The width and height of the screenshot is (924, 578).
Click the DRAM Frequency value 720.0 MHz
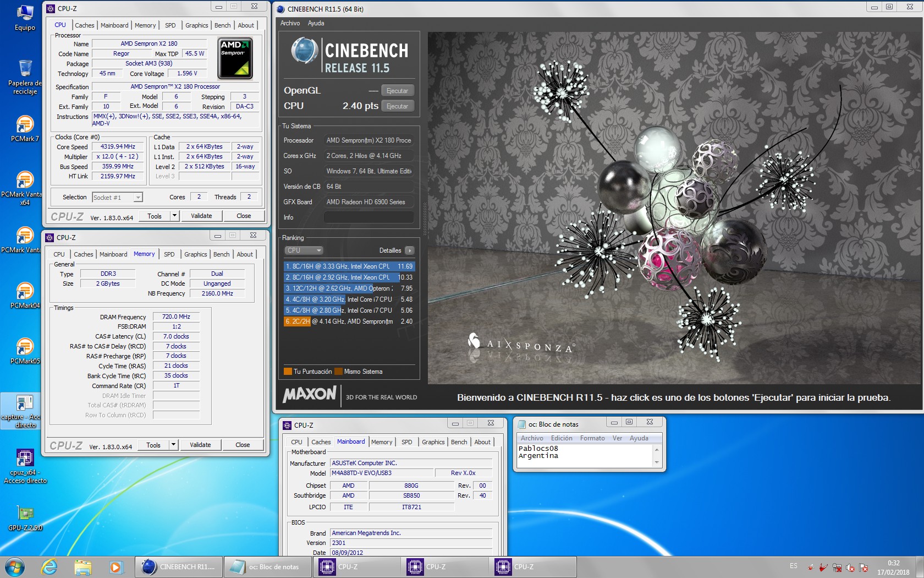pyautogui.click(x=176, y=317)
